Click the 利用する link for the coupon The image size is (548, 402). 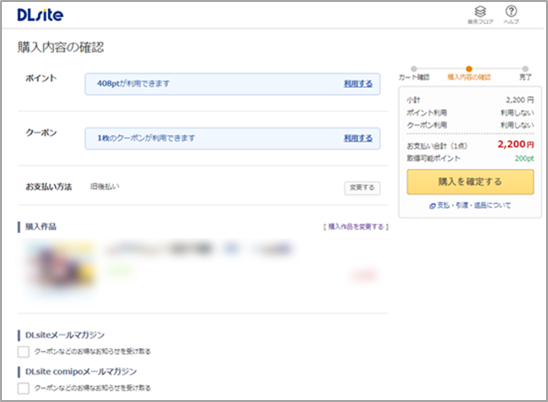(358, 138)
